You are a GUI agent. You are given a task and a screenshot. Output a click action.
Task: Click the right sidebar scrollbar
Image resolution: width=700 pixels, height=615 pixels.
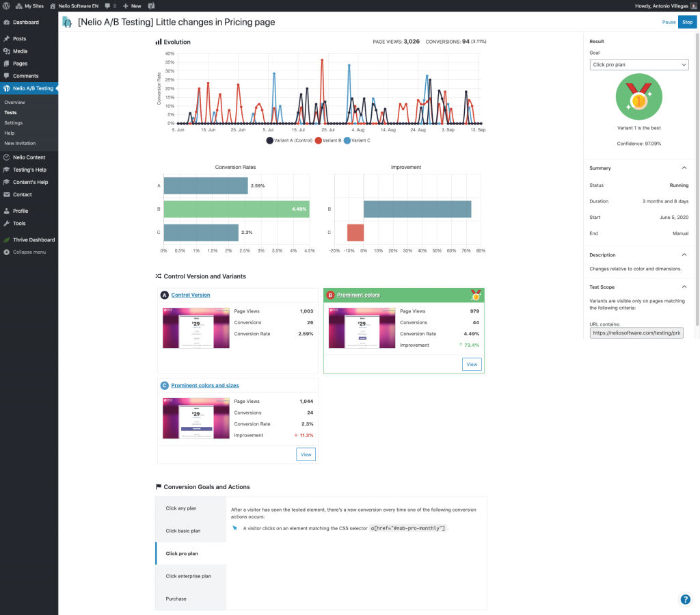(697, 179)
